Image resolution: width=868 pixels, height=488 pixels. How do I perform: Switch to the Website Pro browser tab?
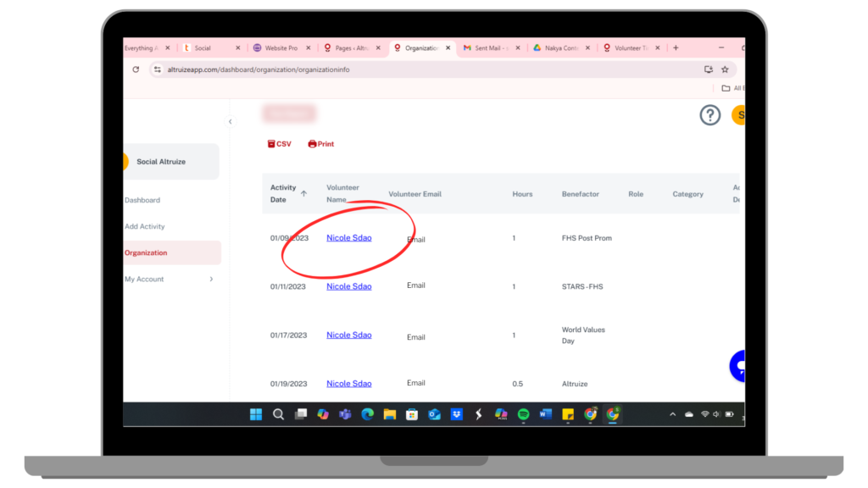coord(281,48)
